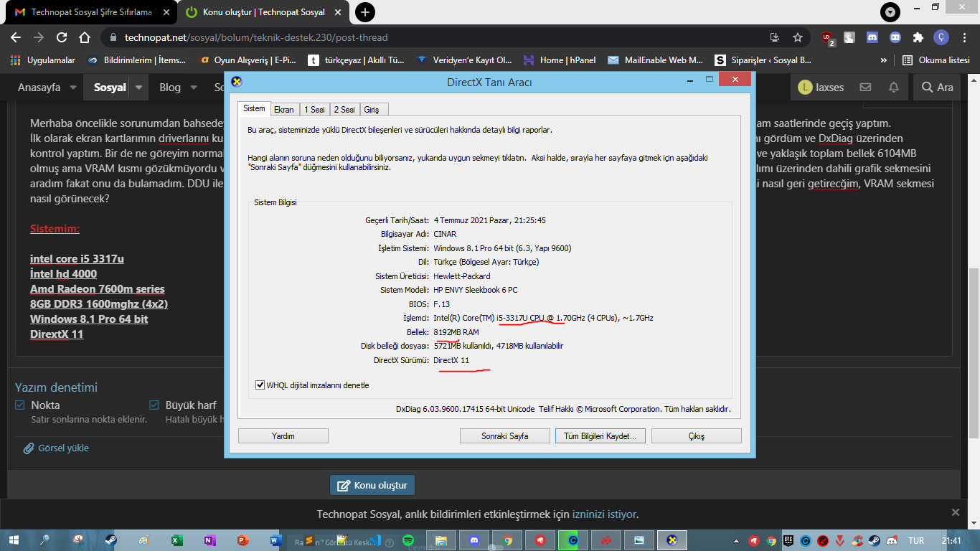Click the 21:41 system clock
Image resolution: width=980 pixels, height=551 pixels.
(951, 541)
